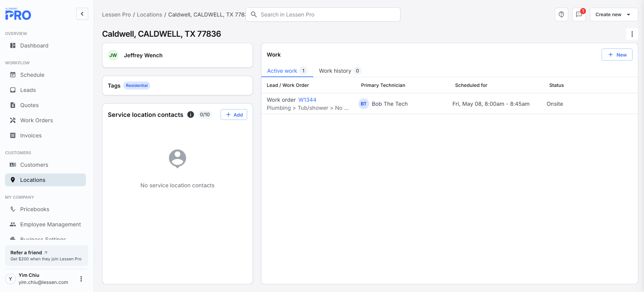Open the help question mark icon
644x292 pixels.
(561, 14)
